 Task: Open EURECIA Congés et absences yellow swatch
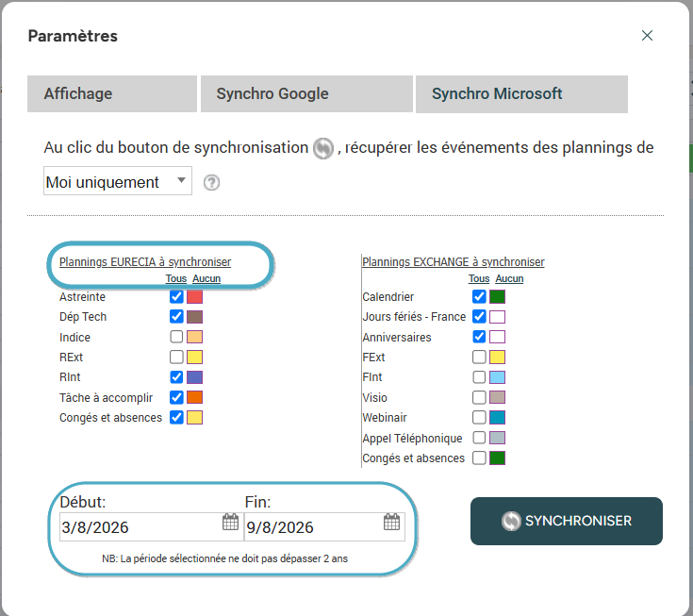(194, 418)
